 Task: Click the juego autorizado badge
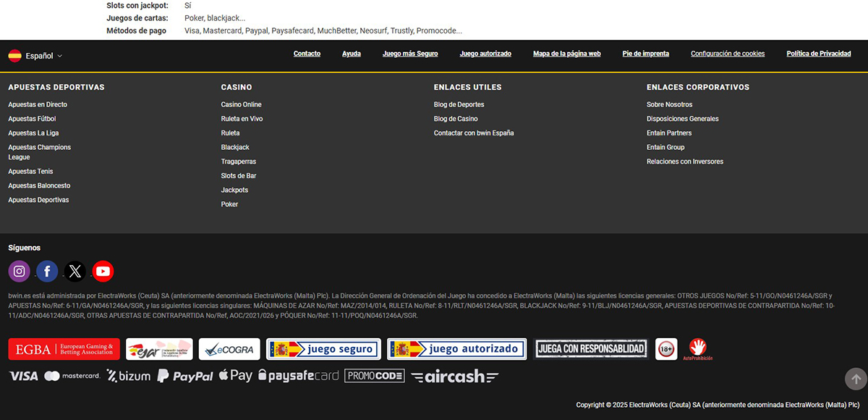coord(457,349)
